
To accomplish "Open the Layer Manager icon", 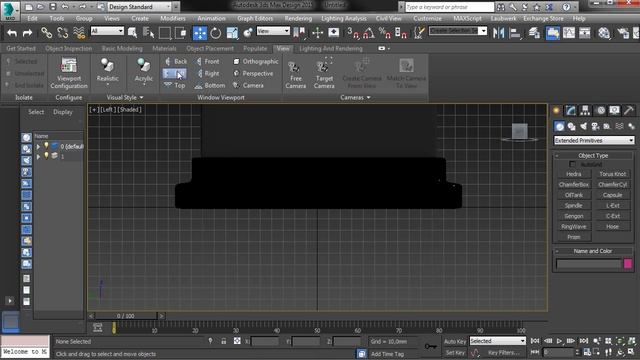I will point(534,33).
